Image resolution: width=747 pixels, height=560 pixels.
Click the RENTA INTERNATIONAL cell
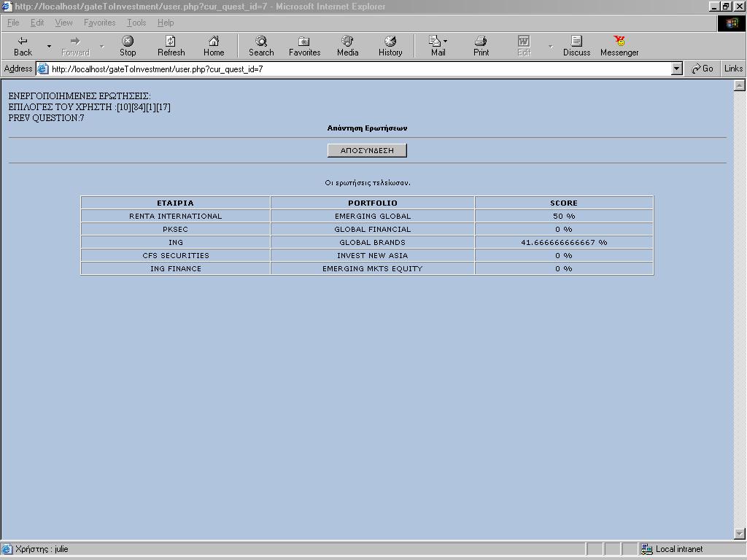[175, 216]
